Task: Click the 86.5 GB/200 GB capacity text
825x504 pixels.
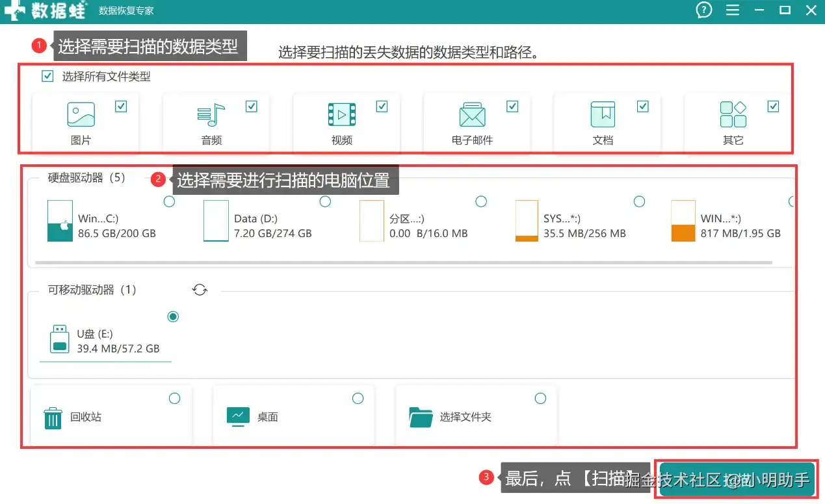Action: (x=117, y=233)
